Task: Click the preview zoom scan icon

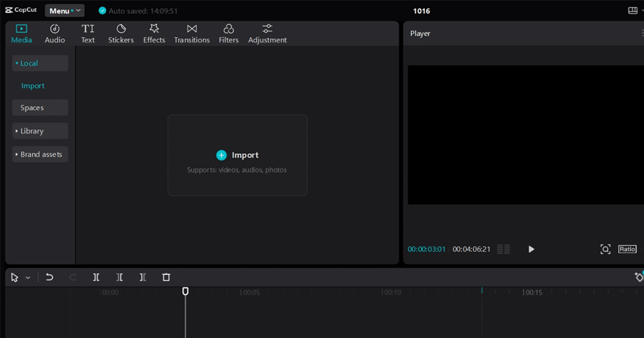Action: [x=605, y=249]
